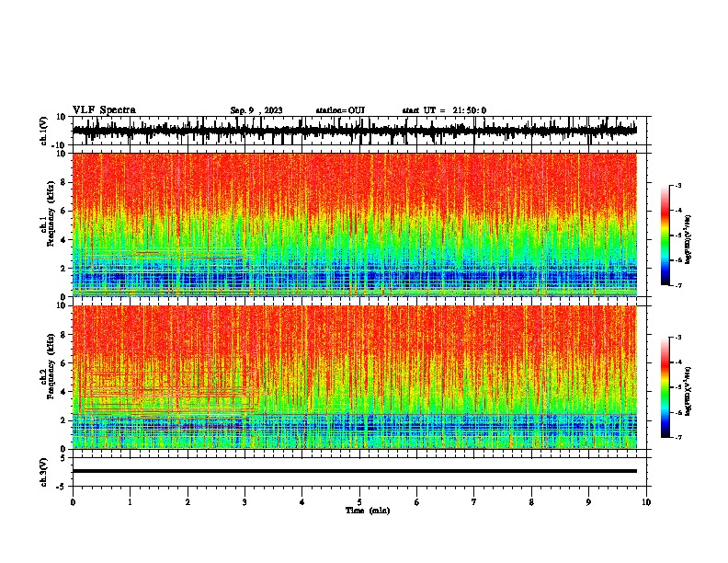Click time axis tick label "5"

pyautogui.click(x=359, y=502)
